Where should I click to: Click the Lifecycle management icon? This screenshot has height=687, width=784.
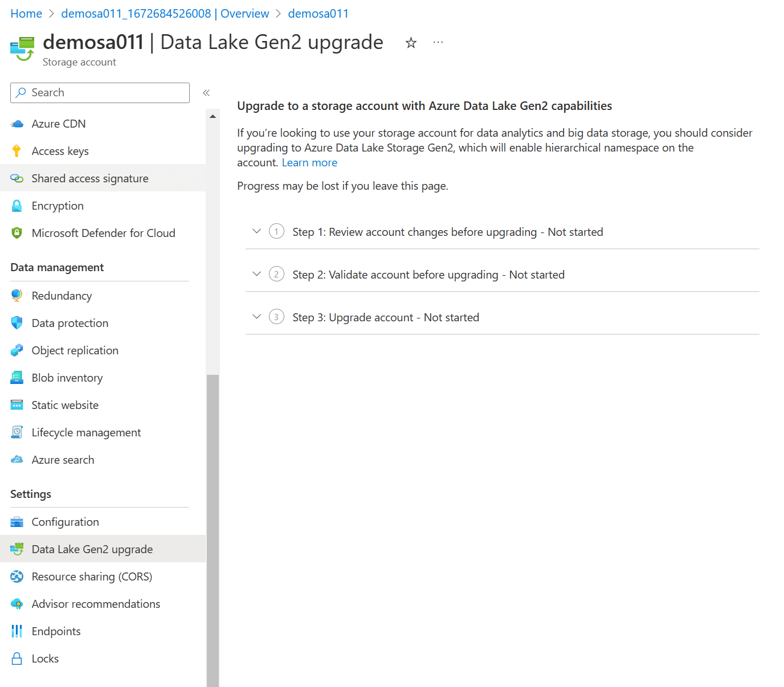[x=17, y=432]
